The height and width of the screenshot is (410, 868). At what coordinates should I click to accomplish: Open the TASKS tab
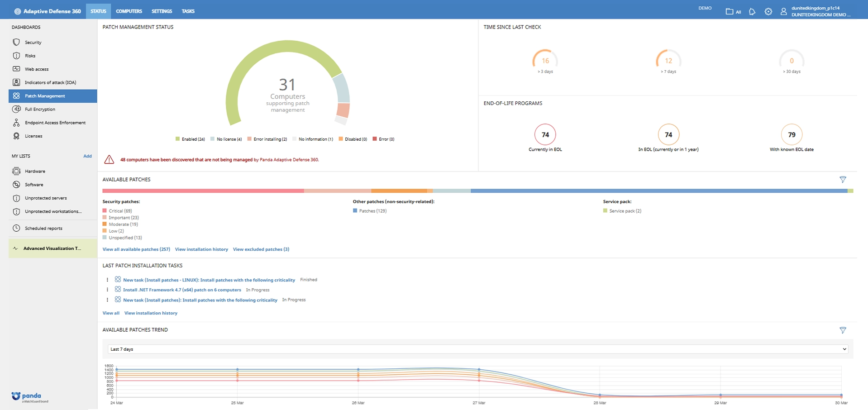[188, 11]
